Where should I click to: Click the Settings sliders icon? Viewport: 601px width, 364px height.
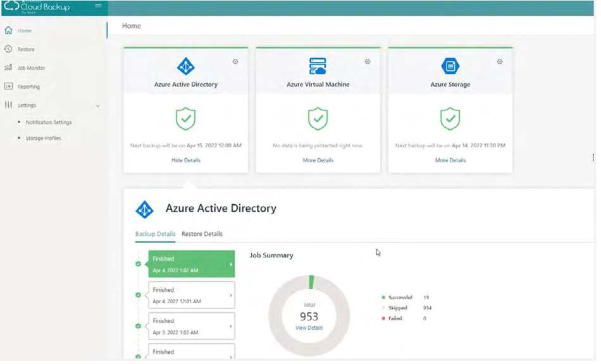point(8,105)
